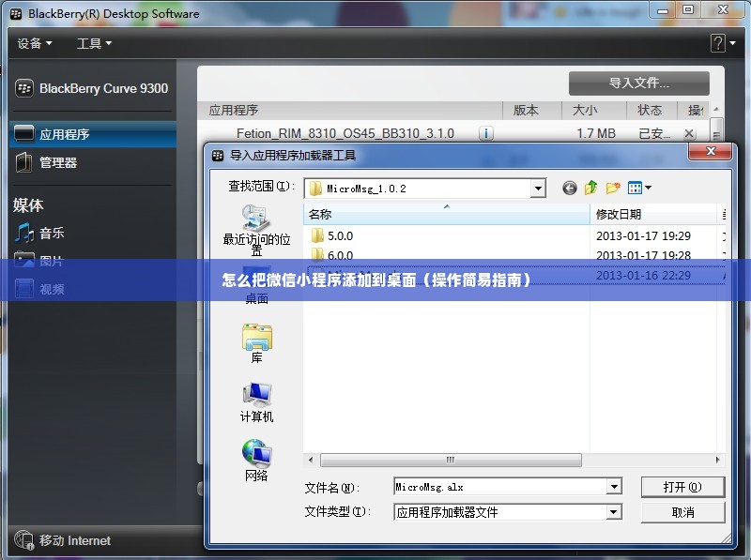Click info icon for Fetion application

pos(485,133)
